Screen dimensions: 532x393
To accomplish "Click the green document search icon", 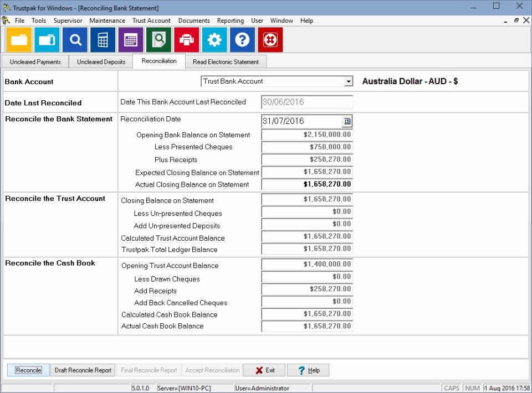I will [x=158, y=40].
